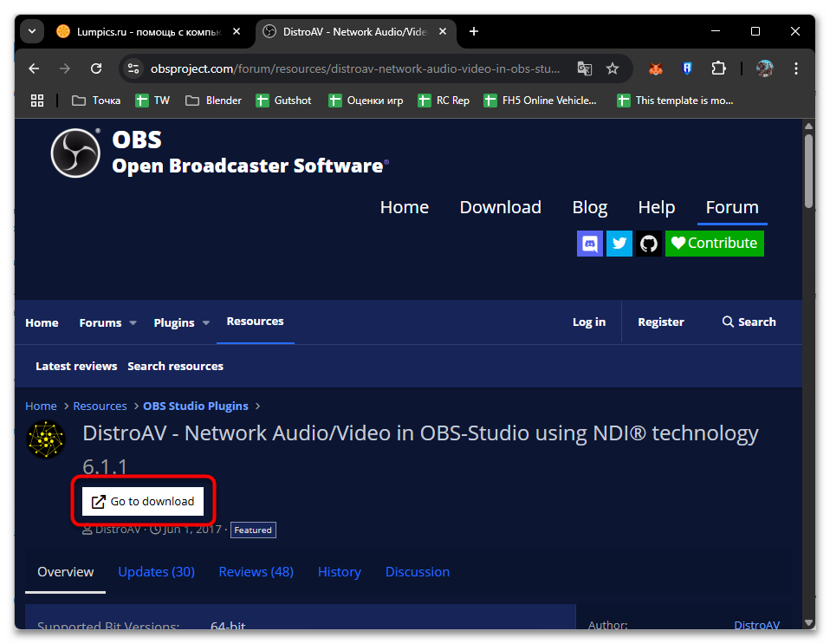The width and height of the screenshot is (830, 644).
Task: Expand the Forums dropdown arrow
Action: [133, 323]
